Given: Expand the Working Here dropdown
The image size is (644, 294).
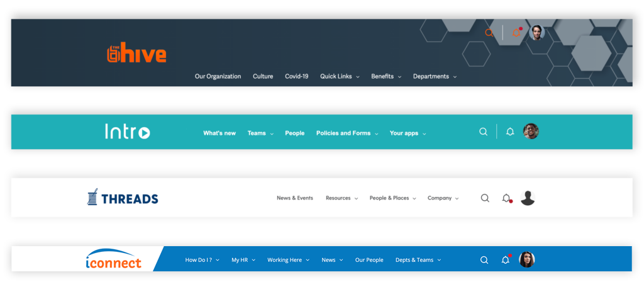Looking at the screenshot, I should click(x=288, y=260).
